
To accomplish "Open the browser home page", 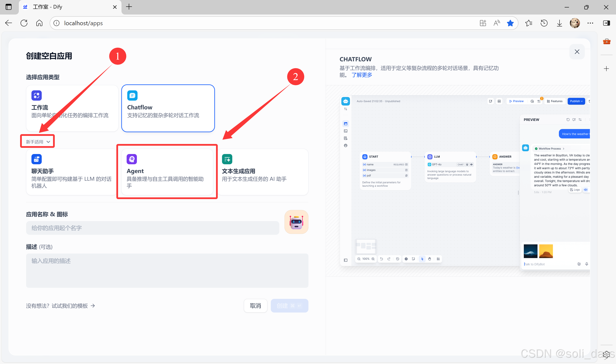I will (39, 23).
